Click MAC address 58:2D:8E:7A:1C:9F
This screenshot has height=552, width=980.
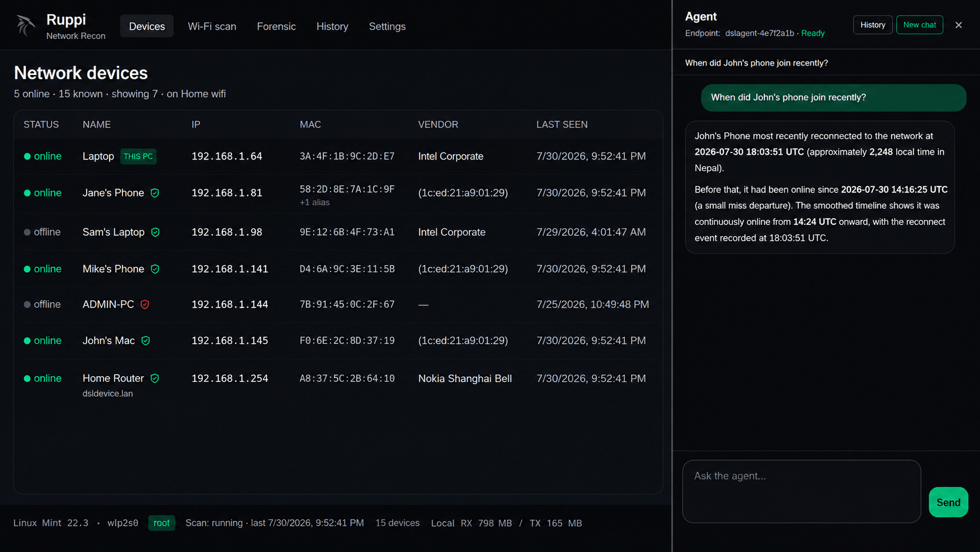(347, 189)
